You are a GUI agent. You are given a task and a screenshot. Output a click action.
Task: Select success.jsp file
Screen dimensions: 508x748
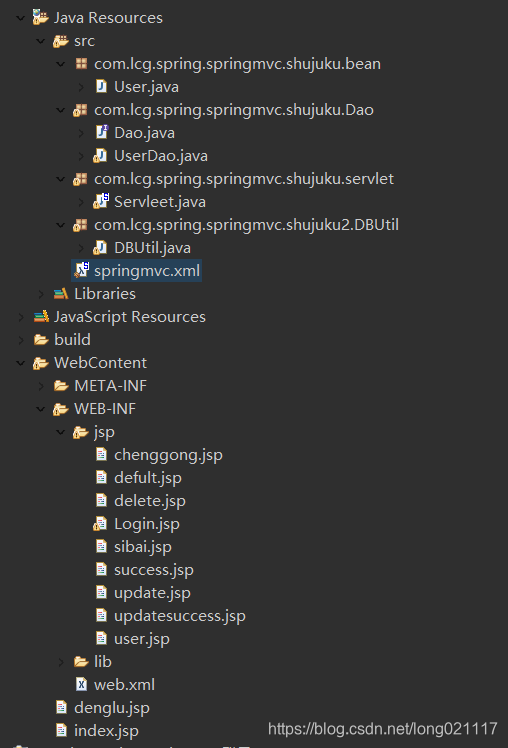click(154, 570)
